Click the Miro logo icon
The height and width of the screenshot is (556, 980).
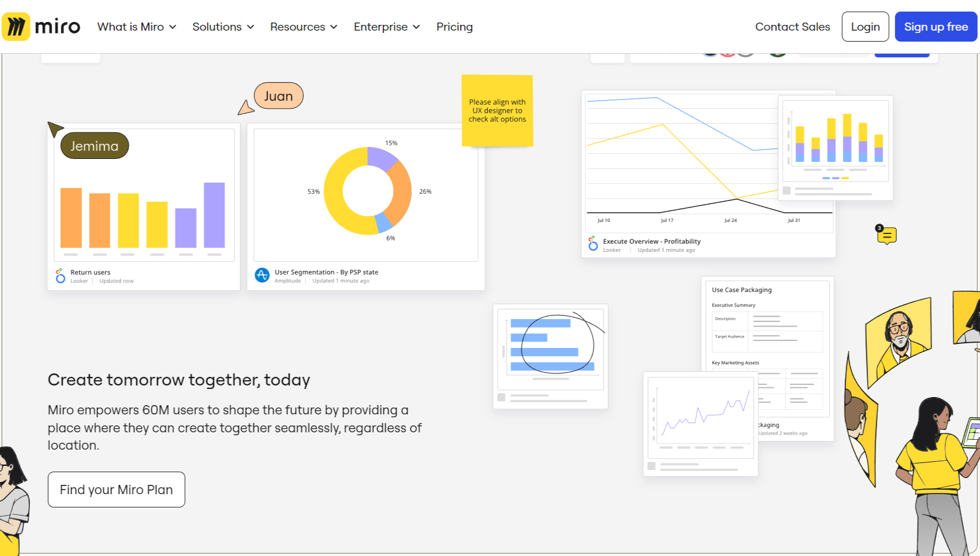pos(16,26)
